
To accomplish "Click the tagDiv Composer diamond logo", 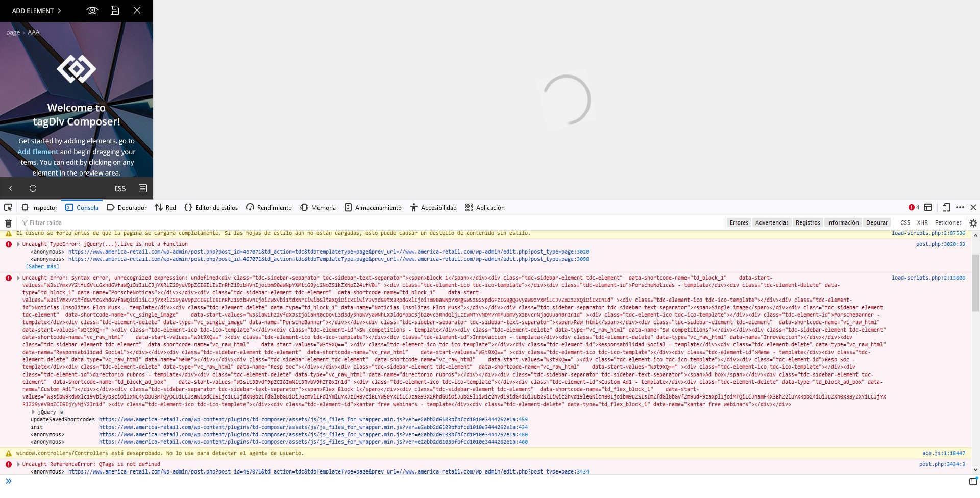I will [x=77, y=69].
